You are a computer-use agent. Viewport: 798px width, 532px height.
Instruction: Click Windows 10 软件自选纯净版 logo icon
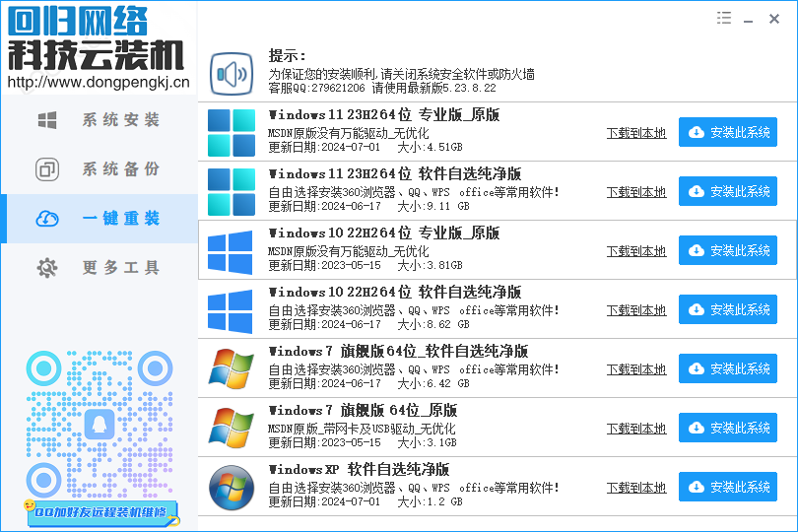click(230, 311)
